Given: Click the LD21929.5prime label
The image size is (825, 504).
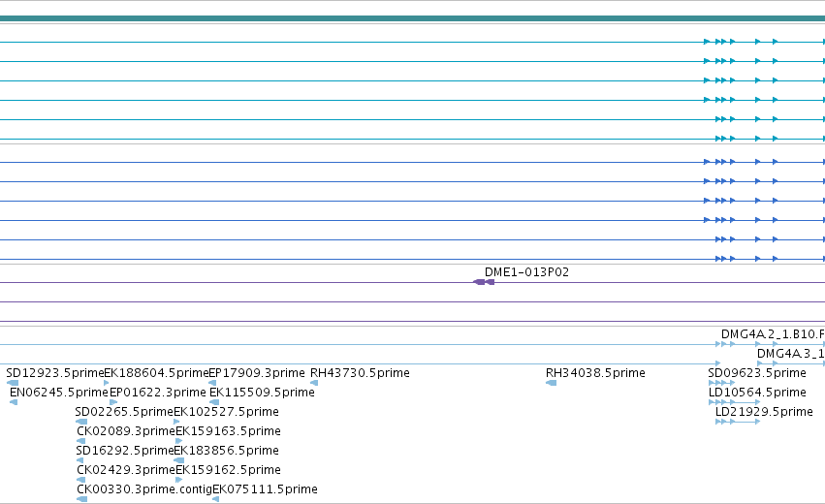Looking at the screenshot, I should tap(764, 412).
